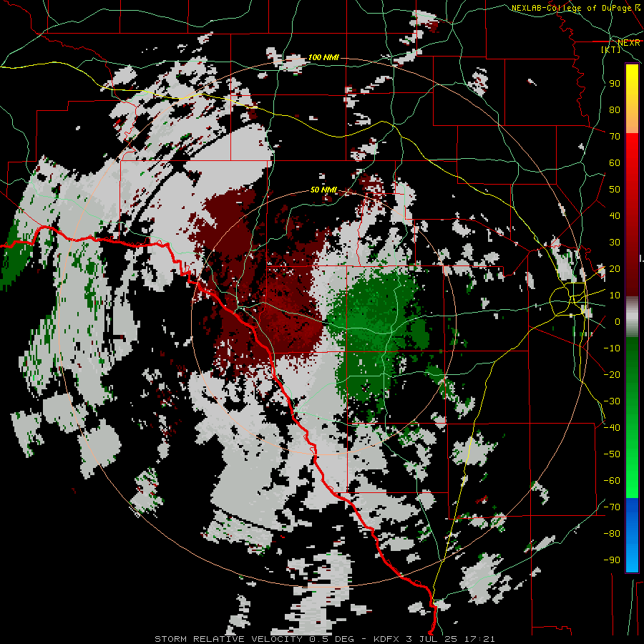The width and height of the screenshot is (644, 644).
Task: Click the 80 value on velocity scale
Action: (x=615, y=110)
